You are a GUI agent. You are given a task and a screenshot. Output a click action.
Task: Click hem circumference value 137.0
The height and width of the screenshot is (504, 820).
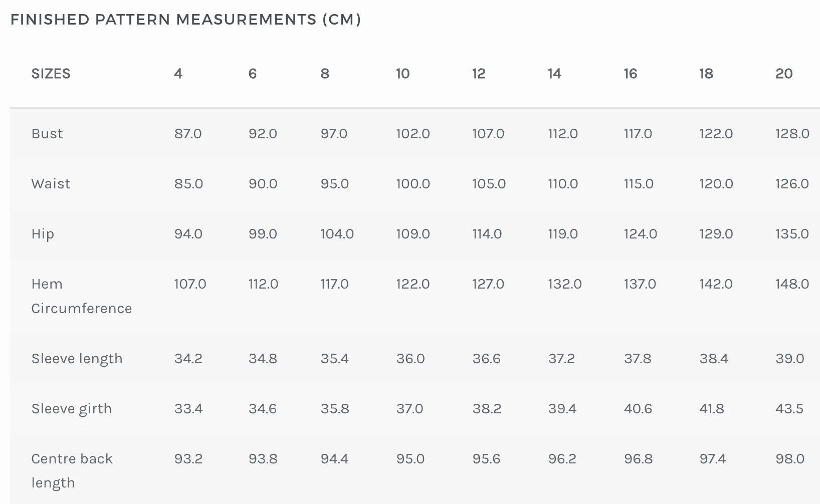pos(640,284)
